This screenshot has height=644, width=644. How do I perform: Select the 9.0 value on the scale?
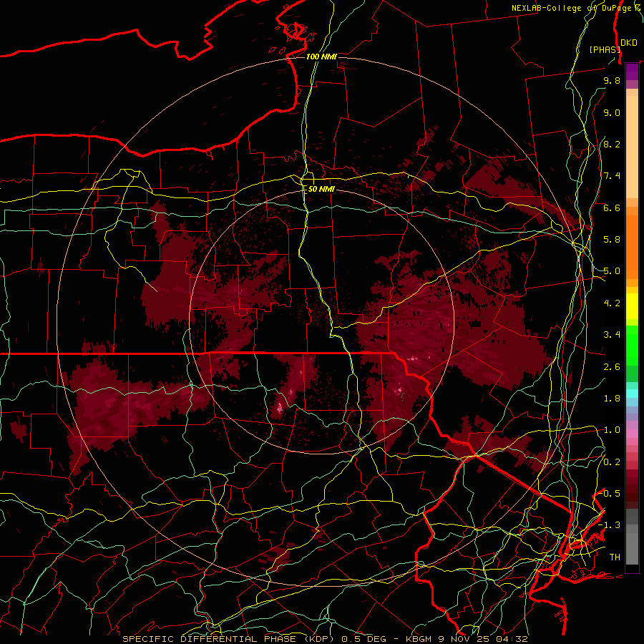pyautogui.click(x=612, y=112)
